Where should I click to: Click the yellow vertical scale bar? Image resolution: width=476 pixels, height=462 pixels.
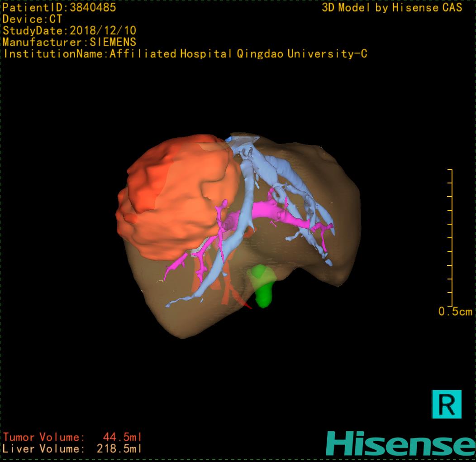pos(451,238)
